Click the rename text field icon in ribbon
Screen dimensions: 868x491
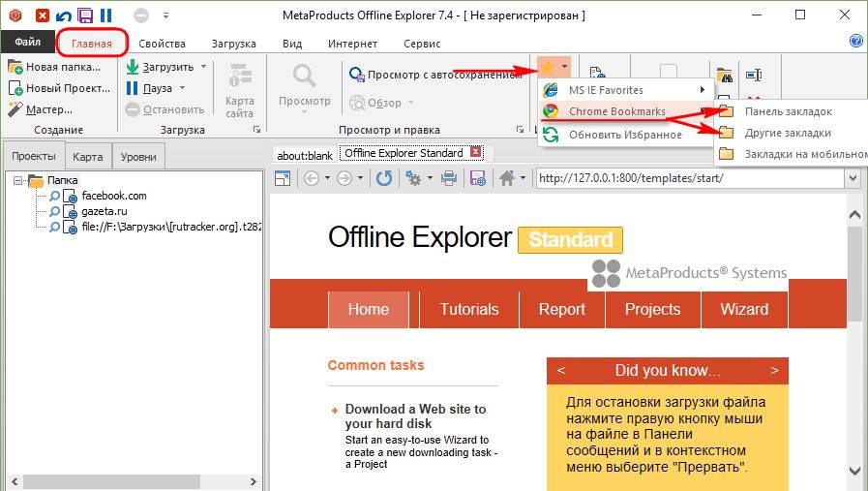click(x=754, y=76)
